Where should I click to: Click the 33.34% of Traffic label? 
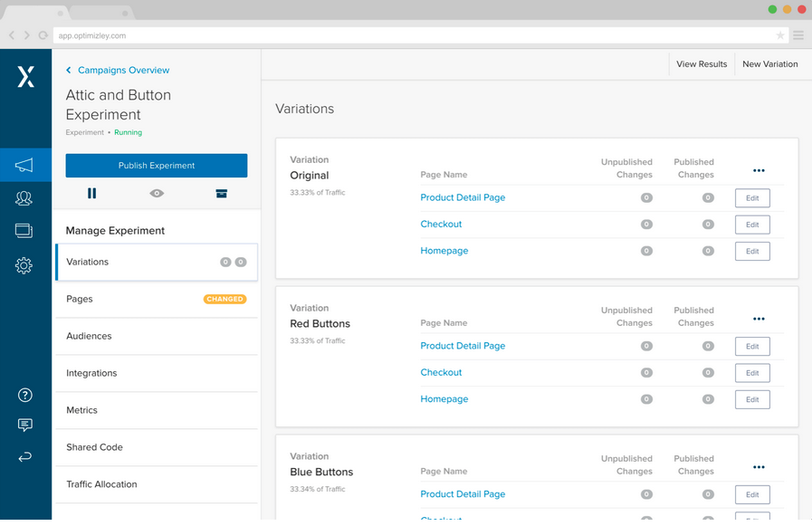(x=318, y=489)
